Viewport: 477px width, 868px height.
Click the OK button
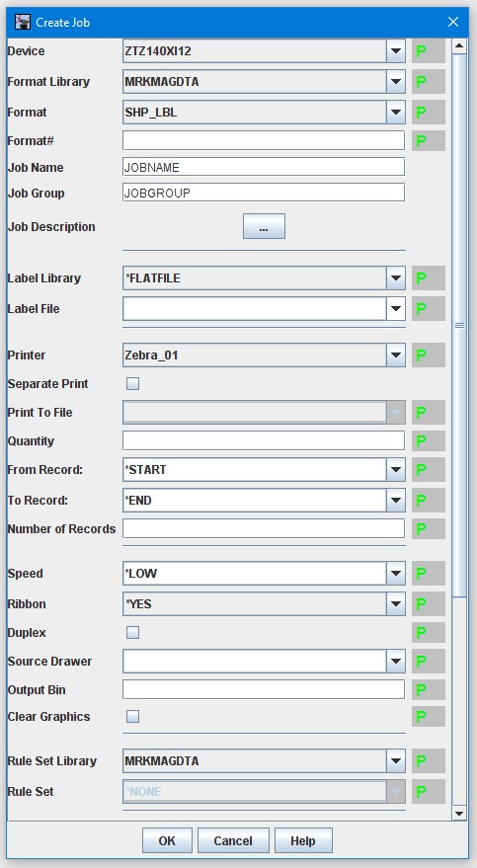coord(167,841)
